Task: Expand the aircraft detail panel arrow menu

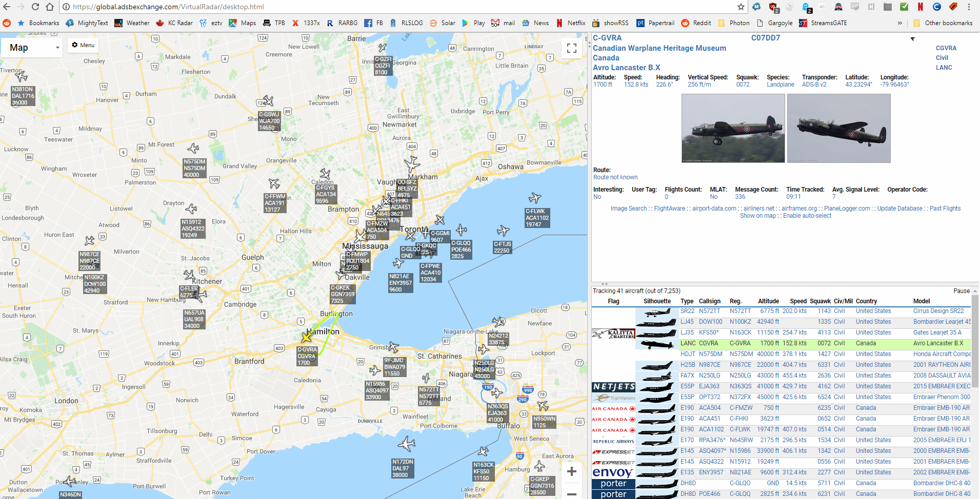Action: click(x=913, y=39)
